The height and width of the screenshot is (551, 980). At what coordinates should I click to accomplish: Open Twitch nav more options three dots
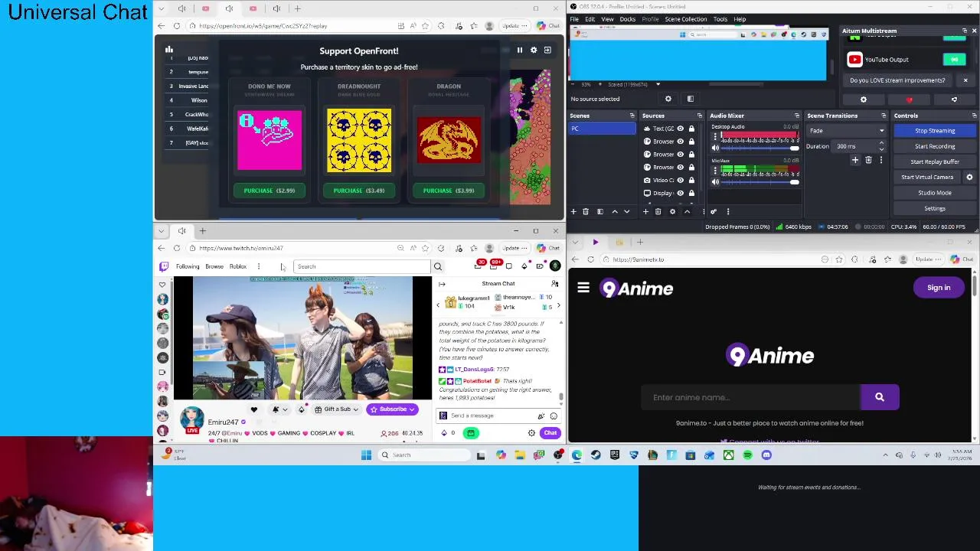tap(259, 266)
